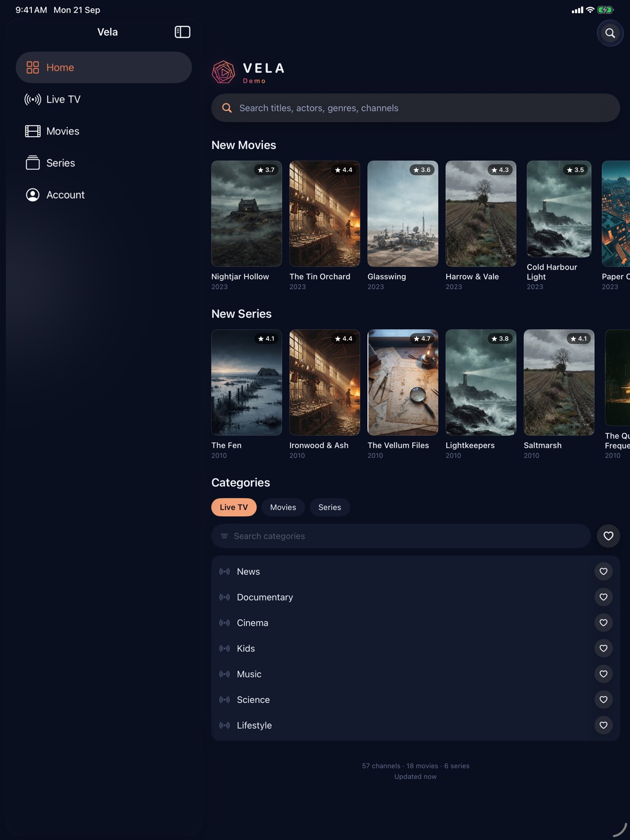Open the Cold Harbour Light movie poster
Image resolution: width=630 pixels, height=840 pixels.
(x=559, y=209)
